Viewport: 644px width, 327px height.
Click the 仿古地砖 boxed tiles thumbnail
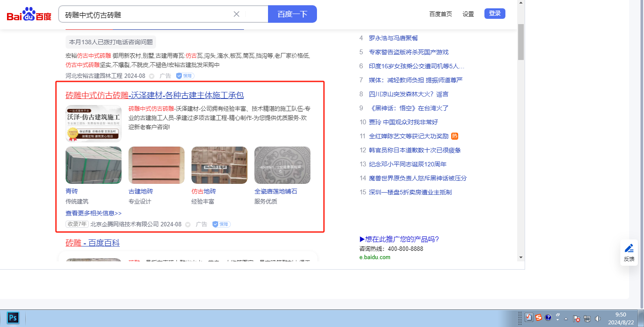[219, 165]
